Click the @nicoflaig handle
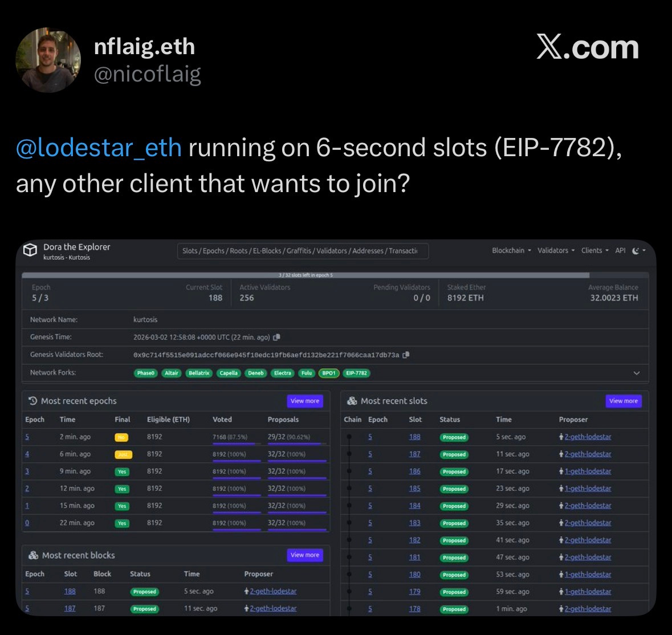Screen dimensions: 672x635 coord(148,74)
